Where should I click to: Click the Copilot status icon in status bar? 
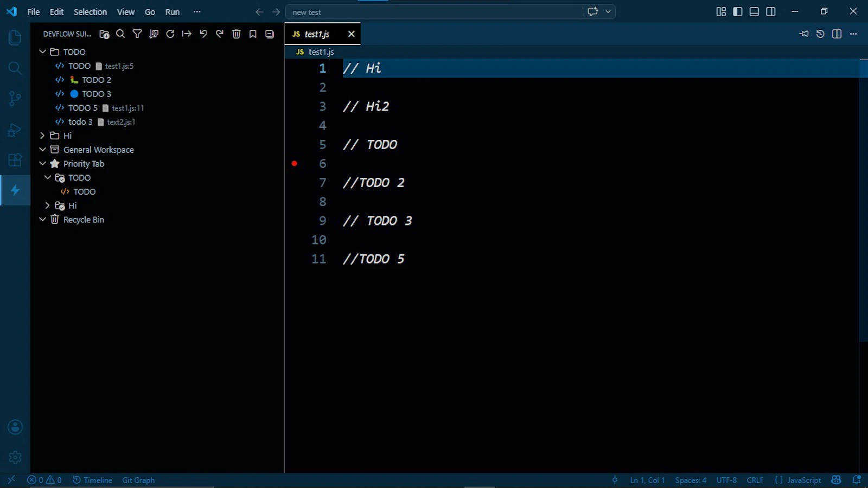pyautogui.click(x=836, y=480)
